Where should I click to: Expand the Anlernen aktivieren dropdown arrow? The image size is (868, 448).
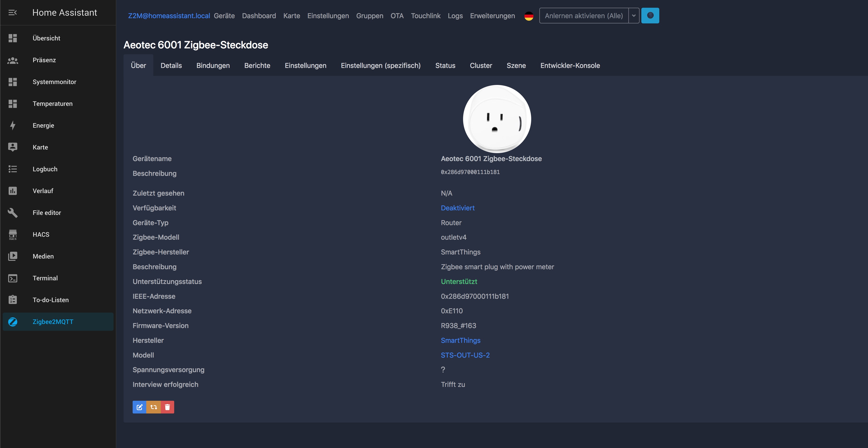pyautogui.click(x=633, y=16)
